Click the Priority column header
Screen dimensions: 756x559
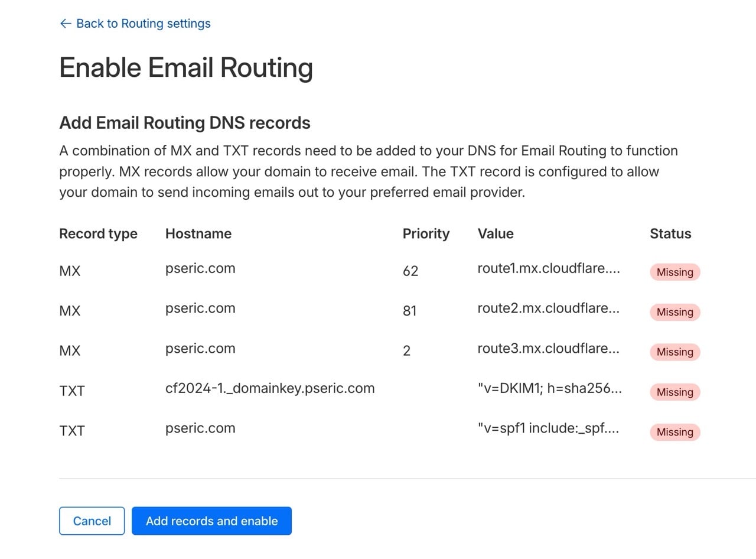(x=426, y=234)
